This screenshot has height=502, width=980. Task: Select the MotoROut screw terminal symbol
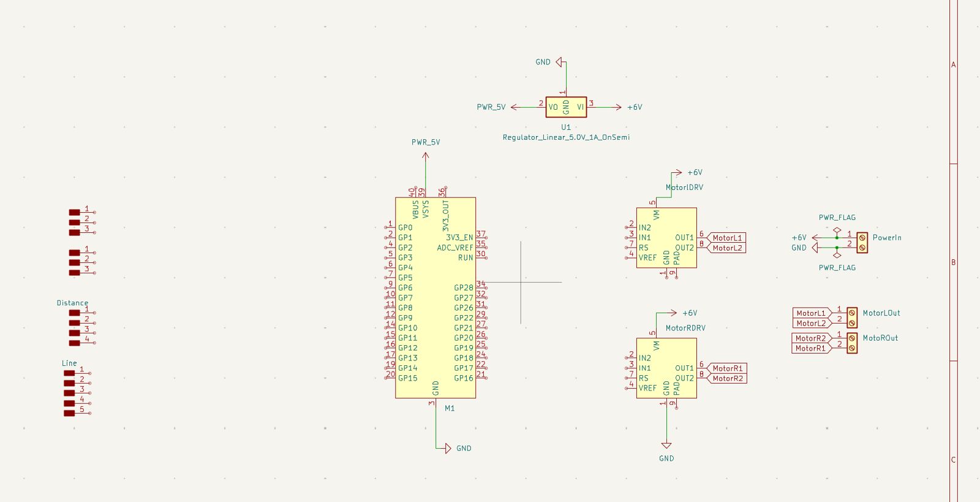coord(852,343)
